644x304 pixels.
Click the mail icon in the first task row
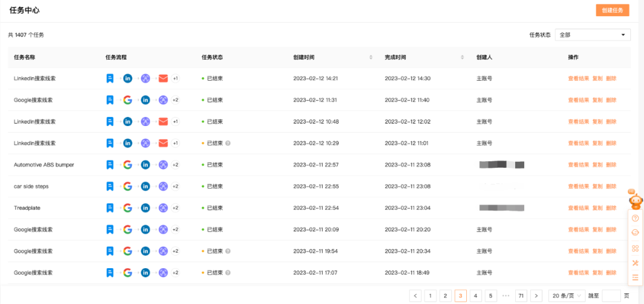point(163,78)
